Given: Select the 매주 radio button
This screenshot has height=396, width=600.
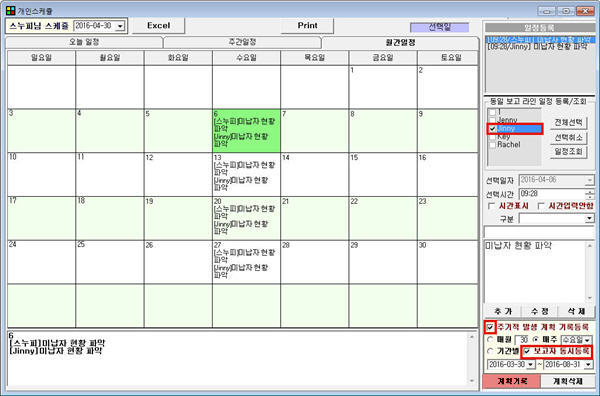Looking at the screenshot, I should tap(536, 339).
